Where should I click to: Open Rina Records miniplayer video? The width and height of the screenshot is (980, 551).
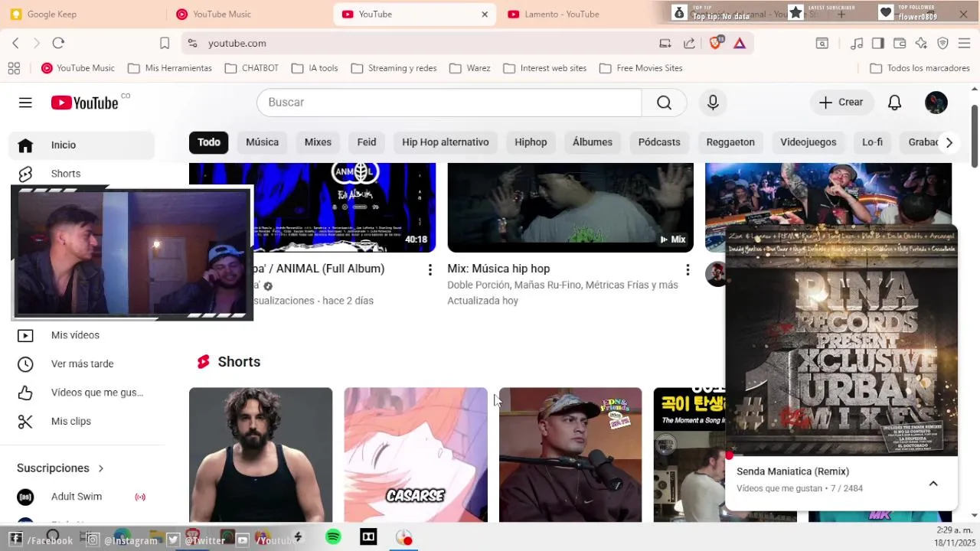click(x=841, y=341)
